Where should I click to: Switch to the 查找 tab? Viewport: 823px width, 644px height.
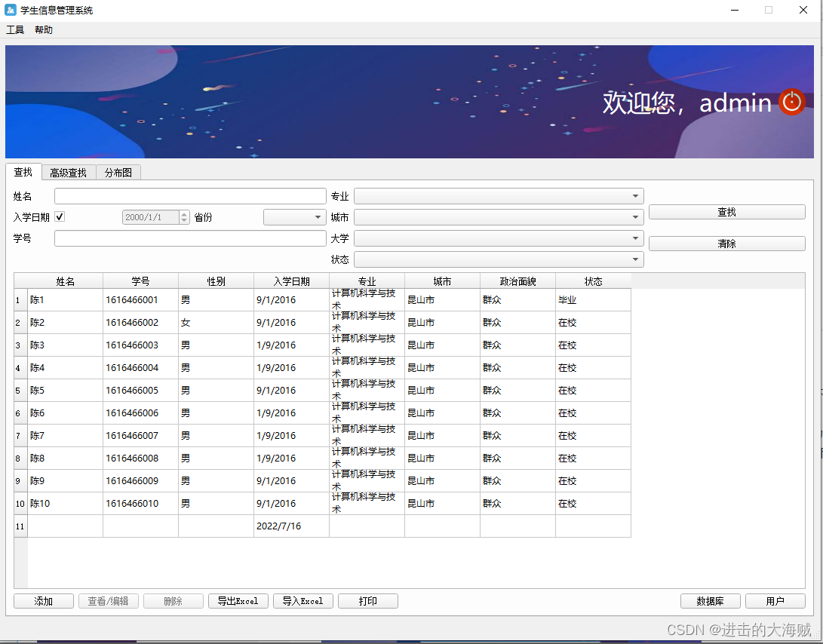click(x=23, y=172)
